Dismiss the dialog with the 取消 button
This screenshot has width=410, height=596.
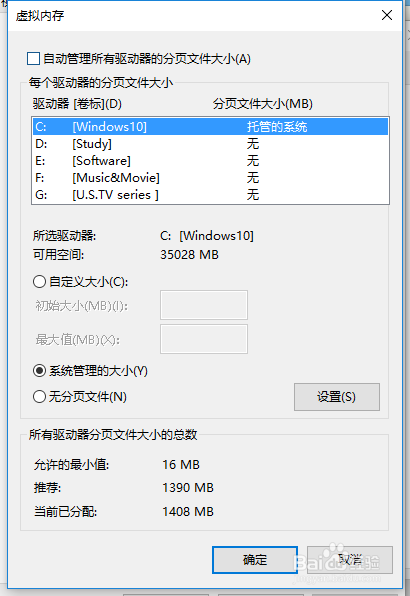[x=350, y=560]
